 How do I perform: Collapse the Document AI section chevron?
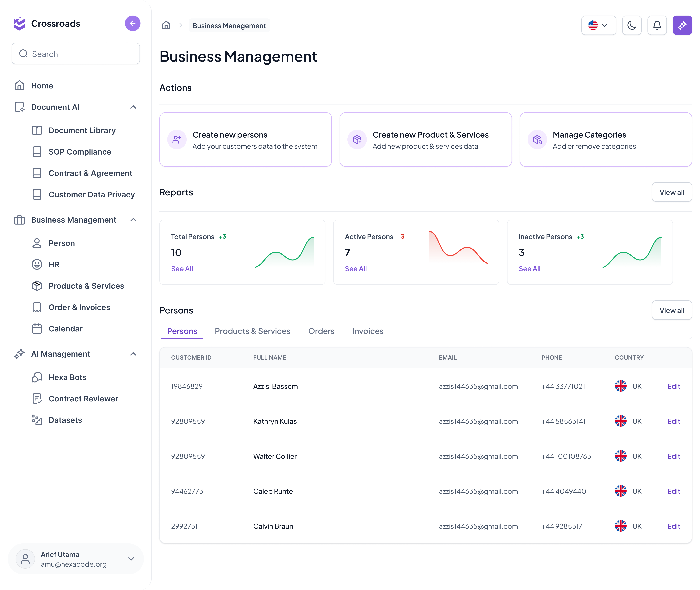(x=133, y=107)
